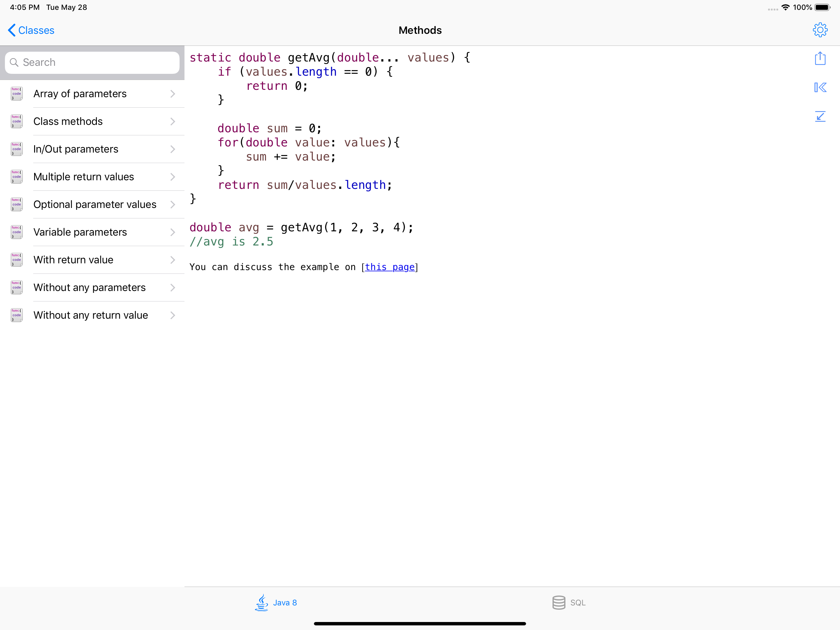Image resolution: width=840 pixels, height=630 pixels.
Task: Expand chevron on Multiple return values row
Action: pyautogui.click(x=173, y=177)
